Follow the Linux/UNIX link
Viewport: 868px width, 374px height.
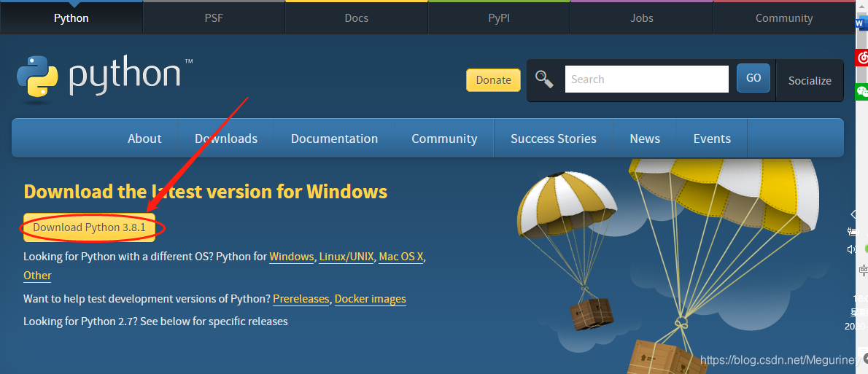pyautogui.click(x=346, y=257)
